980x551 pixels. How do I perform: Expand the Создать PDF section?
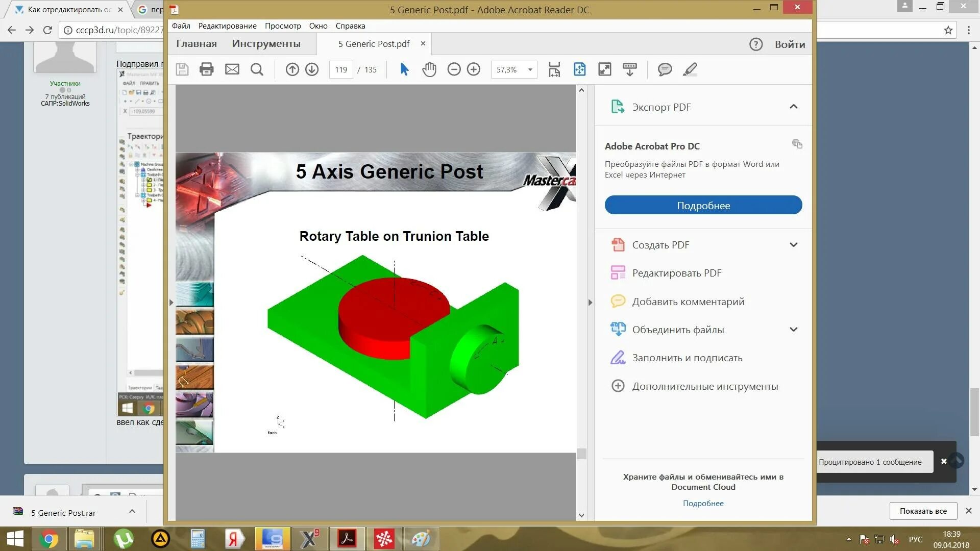point(793,245)
